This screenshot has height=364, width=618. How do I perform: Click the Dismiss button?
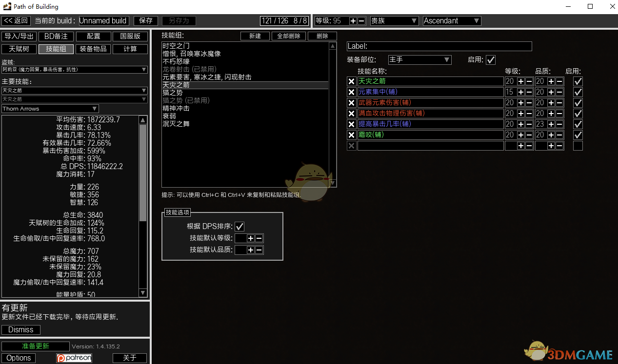21,330
